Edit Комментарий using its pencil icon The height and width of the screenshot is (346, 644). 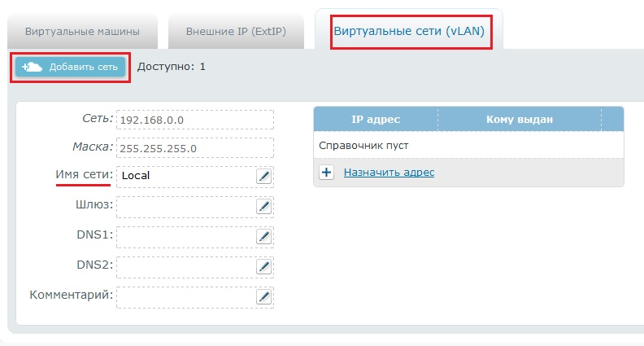(x=263, y=296)
